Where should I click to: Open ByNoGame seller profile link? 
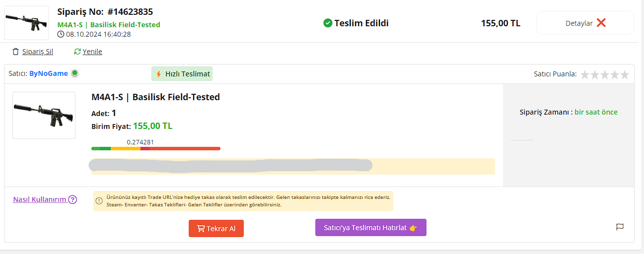pyautogui.click(x=49, y=73)
